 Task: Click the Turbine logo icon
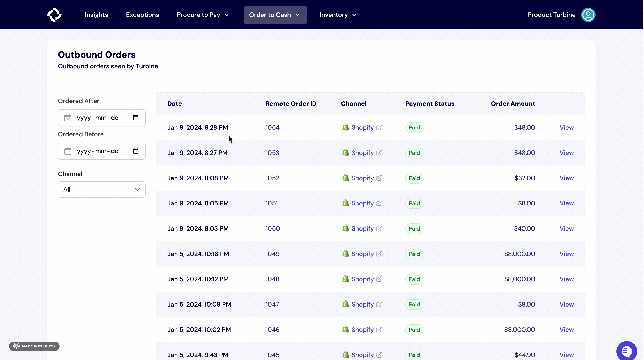(x=54, y=15)
